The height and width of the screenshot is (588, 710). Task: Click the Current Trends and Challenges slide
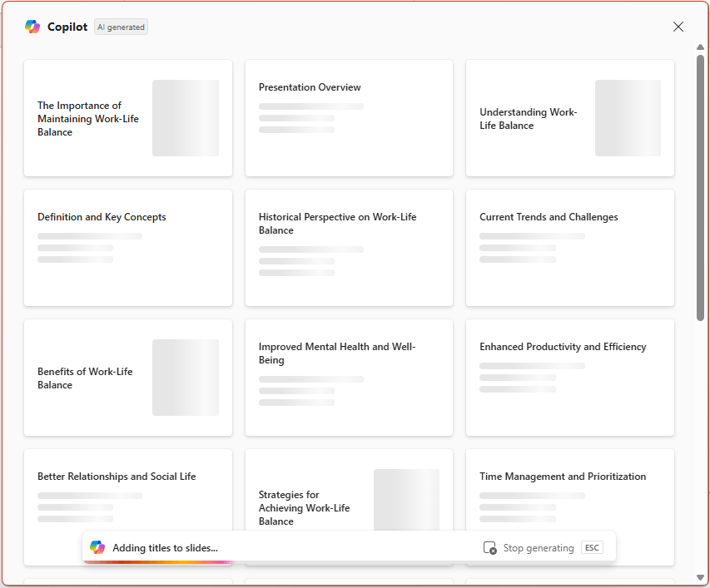click(x=569, y=247)
